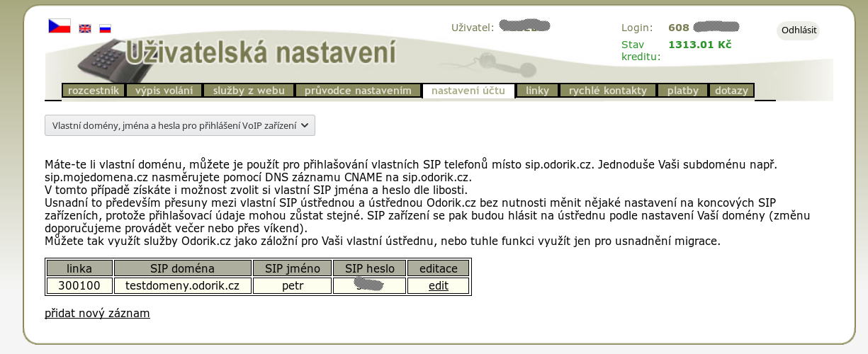
Task: Click the Uživatelská nastavení page heading
Action: pos(261,52)
